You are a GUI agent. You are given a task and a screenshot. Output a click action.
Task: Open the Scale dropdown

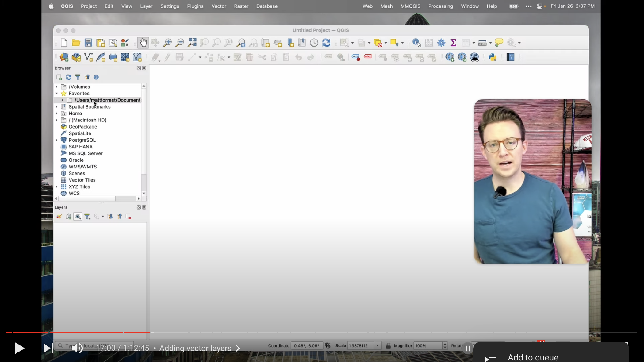click(x=378, y=346)
